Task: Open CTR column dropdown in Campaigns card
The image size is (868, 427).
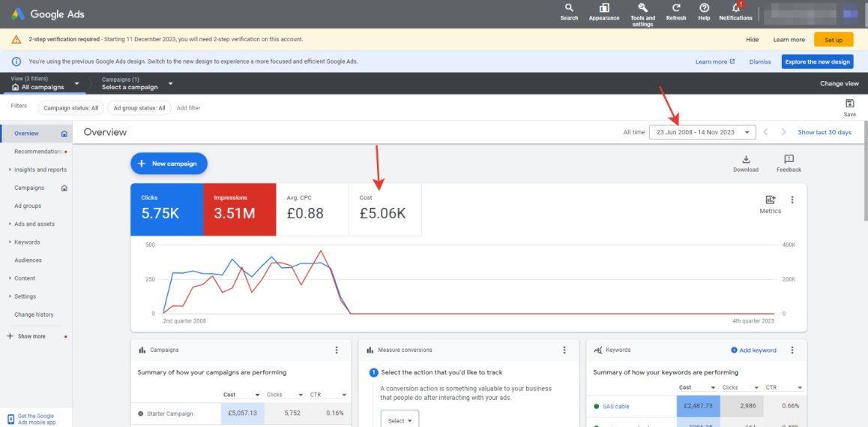Action: point(344,395)
